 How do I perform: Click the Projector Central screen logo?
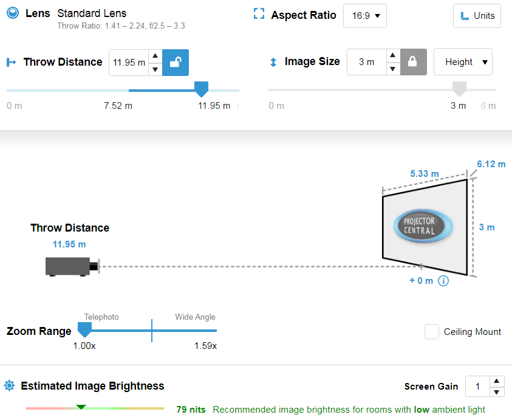pos(423,226)
